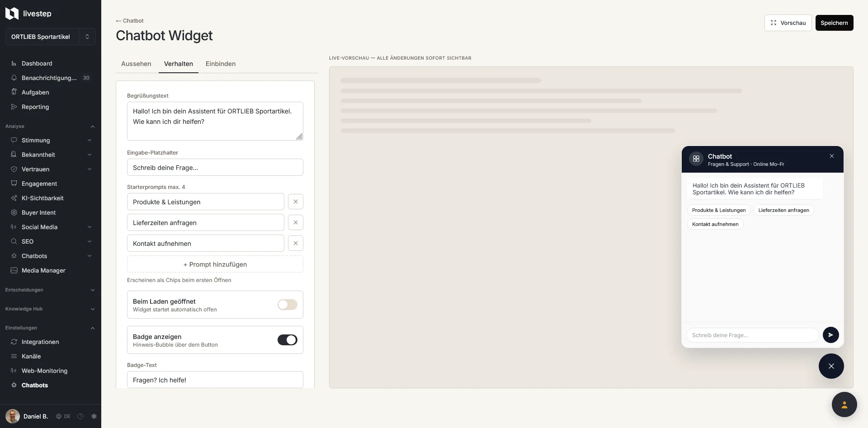Focus the Badge-Text input field
868x428 pixels.
click(215, 380)
